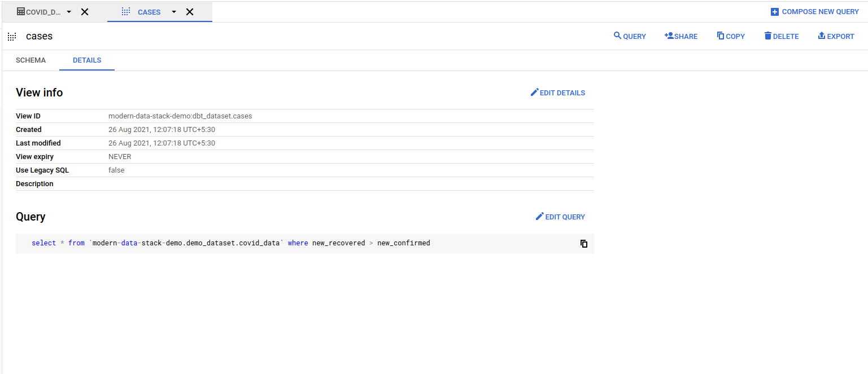The image size is (868, 374).
Task: Switch to the Schema tab
Action: pos(30,60)
